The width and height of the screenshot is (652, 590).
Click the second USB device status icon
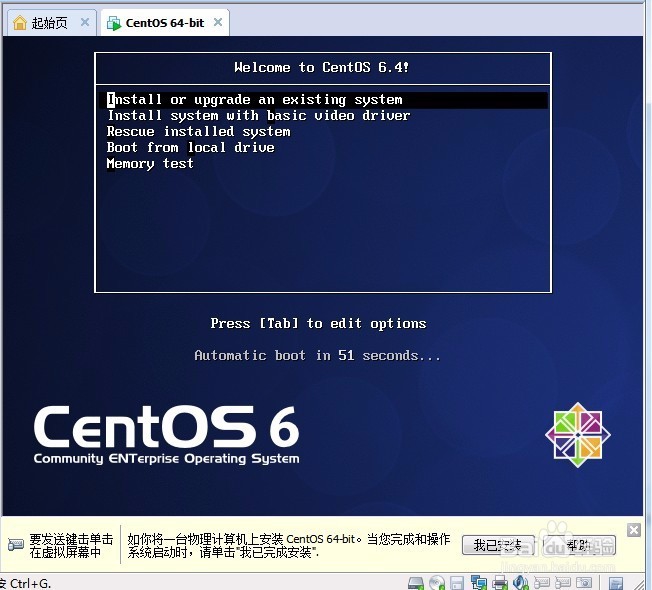click(x=563, y=583)
